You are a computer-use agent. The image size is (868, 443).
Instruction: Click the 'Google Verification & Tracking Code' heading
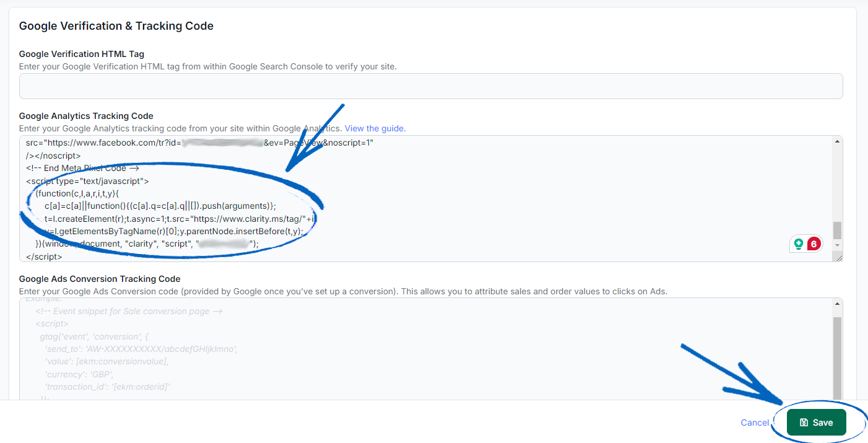[116, 26]
